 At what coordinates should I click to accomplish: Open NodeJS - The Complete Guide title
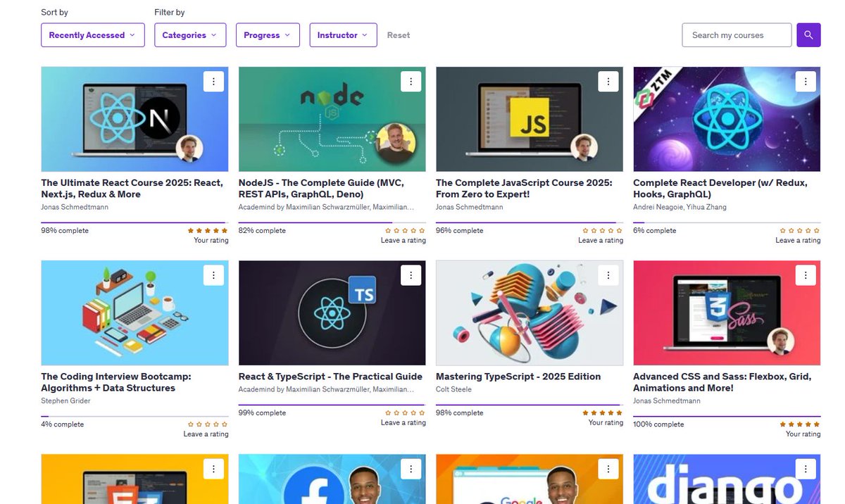321,189
